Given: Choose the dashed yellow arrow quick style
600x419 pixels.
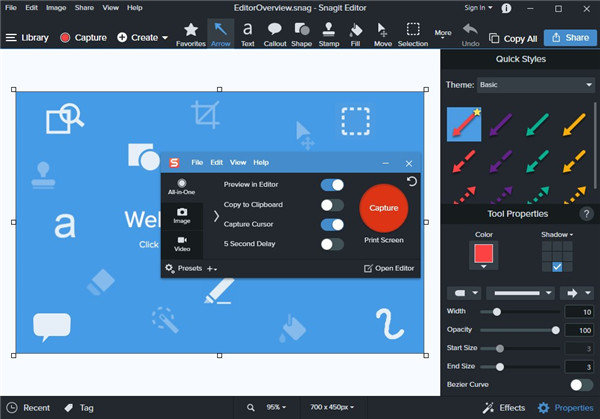Looking at the screenshot, I should click(x=574, y=161).
